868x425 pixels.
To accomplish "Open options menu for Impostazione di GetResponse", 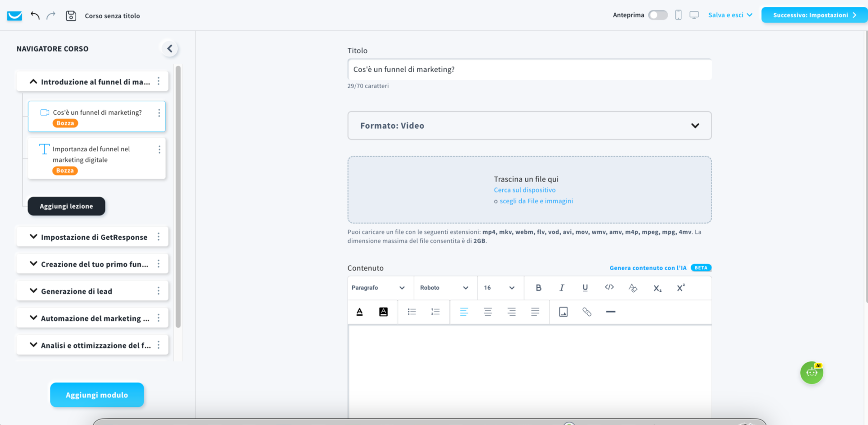I will tap(159, 237).
